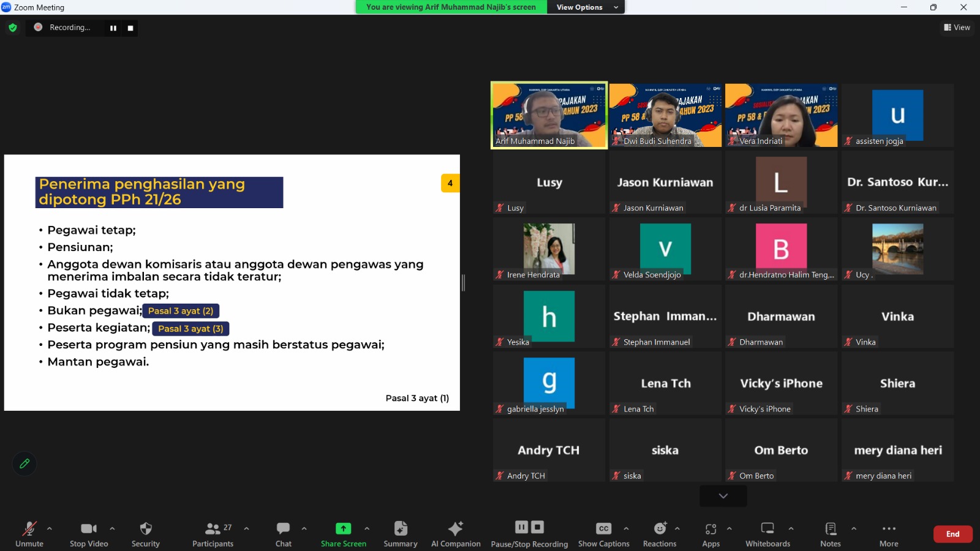Open the More menu in toolbar
The height and width of the screenshot is (551, 980).
coord(889,529)
